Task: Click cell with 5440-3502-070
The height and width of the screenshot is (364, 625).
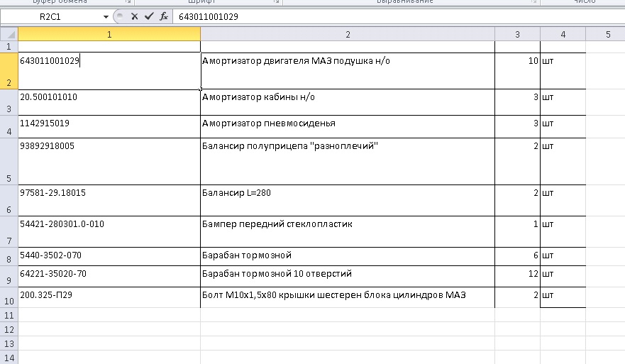Action: (109, 256)
